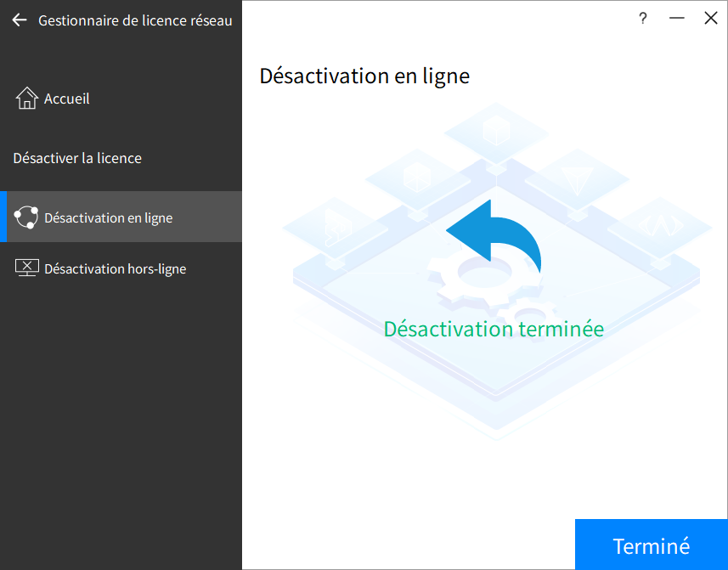Image resolution: width=728 pixels, height=570 pixels.
Task: Open the 'Désactivation hors-ligne' sidebar entry
Action: pos(115,268)
